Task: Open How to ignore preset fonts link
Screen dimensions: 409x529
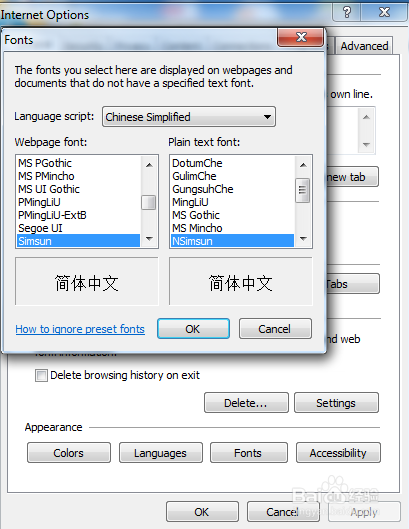Action: [x=80, y=329]
